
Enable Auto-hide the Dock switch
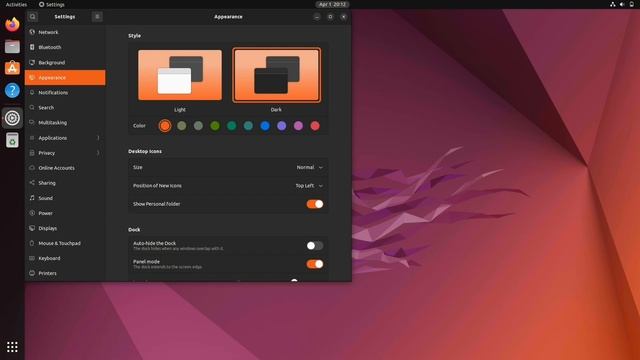tap(315, 246)
